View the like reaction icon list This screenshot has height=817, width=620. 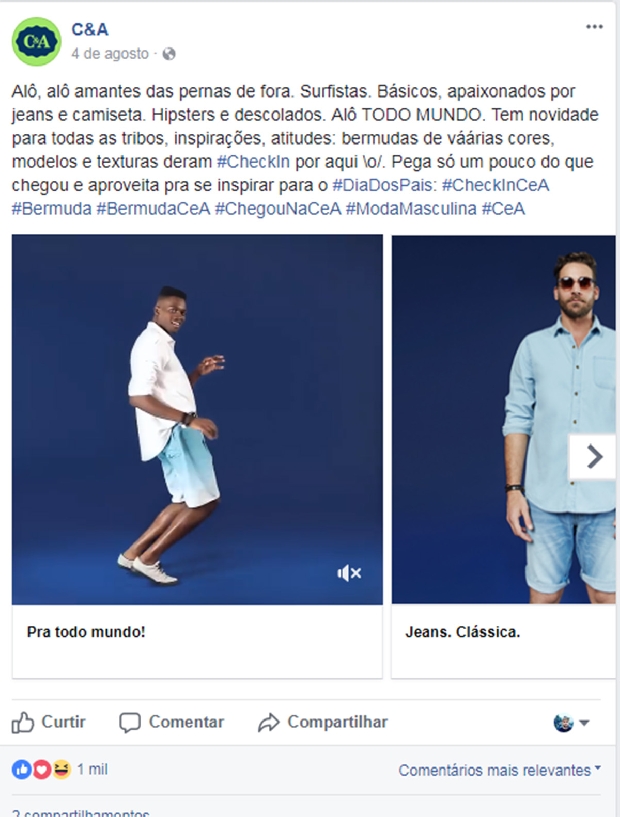click(x=21, y=770)
